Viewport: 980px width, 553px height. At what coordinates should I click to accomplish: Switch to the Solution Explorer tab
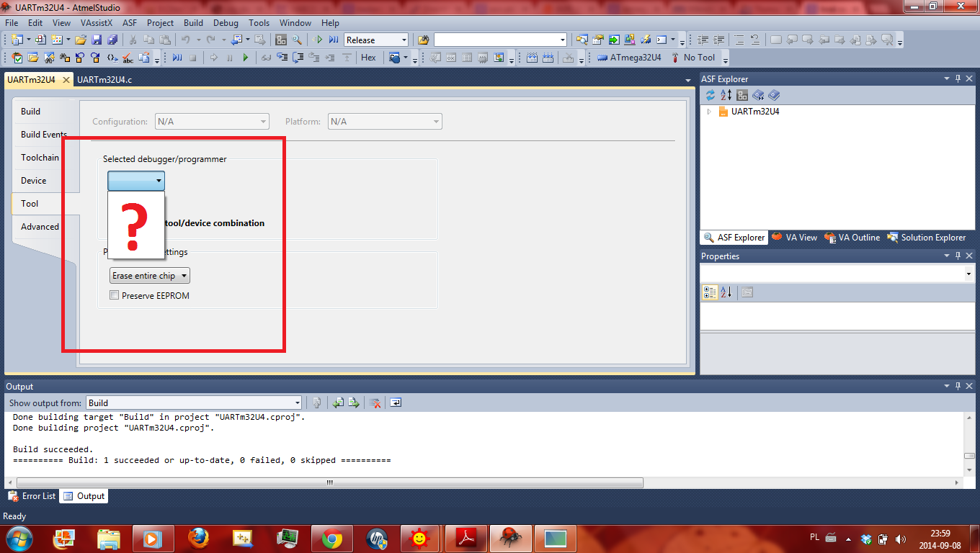tap(926, 238)
